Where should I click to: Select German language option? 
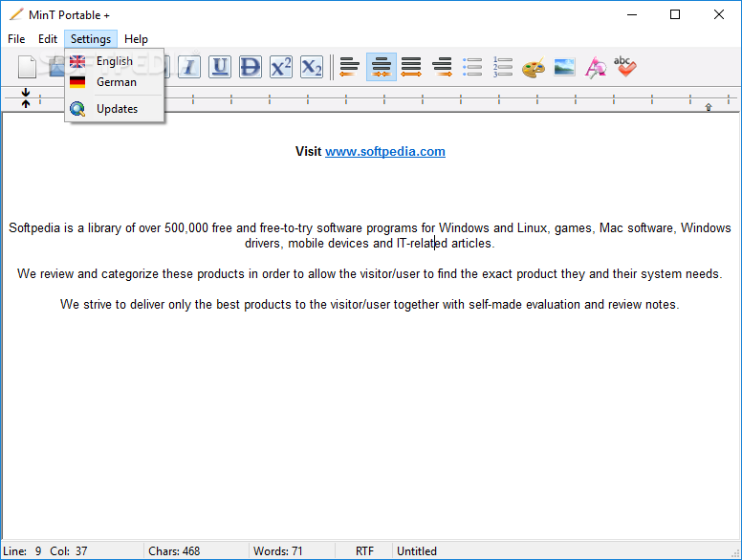(x=115, y=82)
